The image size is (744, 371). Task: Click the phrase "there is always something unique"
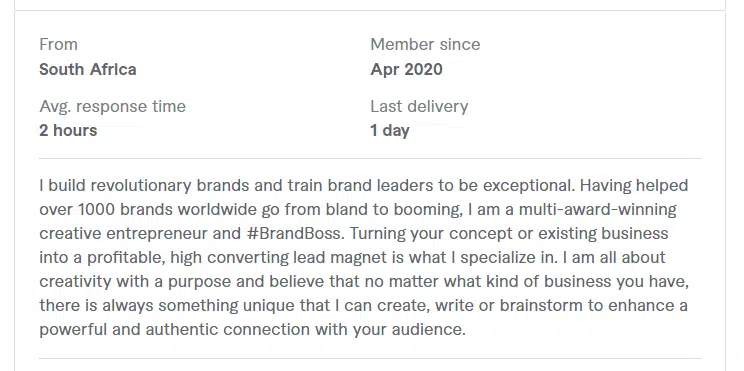[x=140, y=306]
